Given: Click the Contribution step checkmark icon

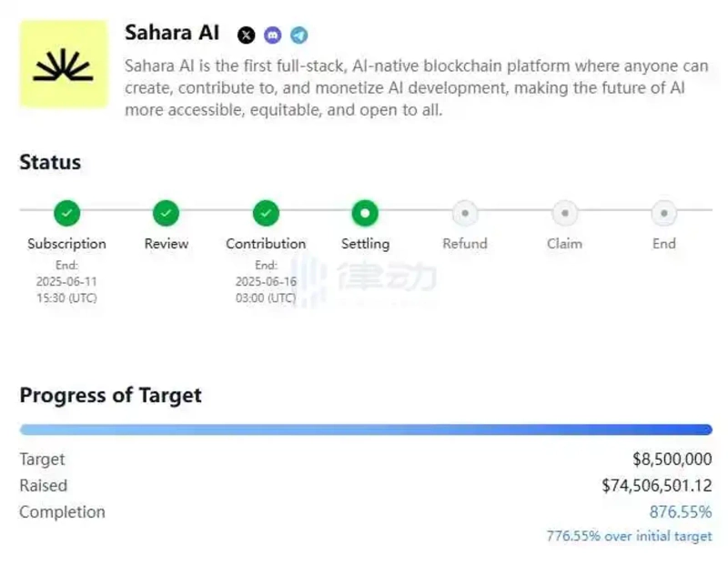Looking at the screenshot, I should click(x=266, y=214).
